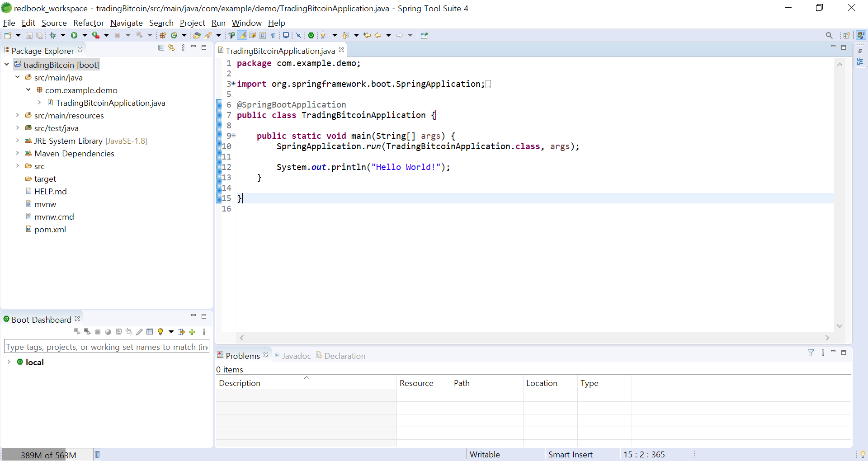
Task: Switch to the Declaration tab
Action: click(x=340, y=356)
